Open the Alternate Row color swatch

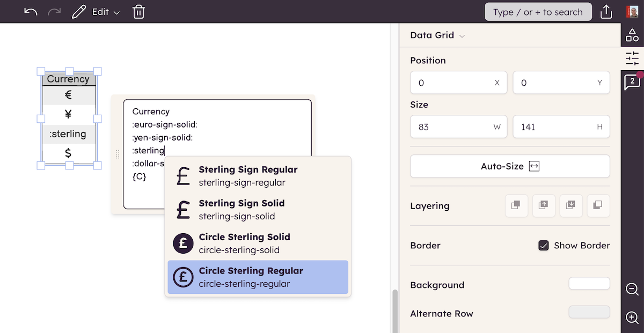[x=589, y=312]
